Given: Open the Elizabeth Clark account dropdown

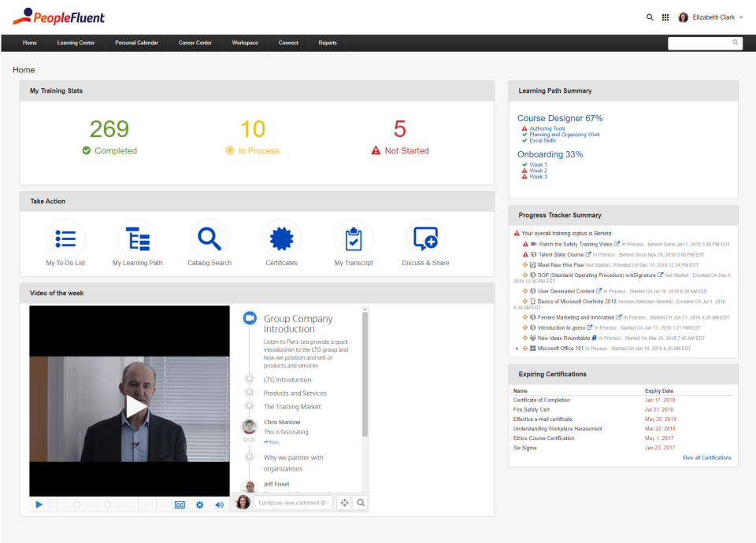Looking at the screenshot, I should [x=711, y=17].
